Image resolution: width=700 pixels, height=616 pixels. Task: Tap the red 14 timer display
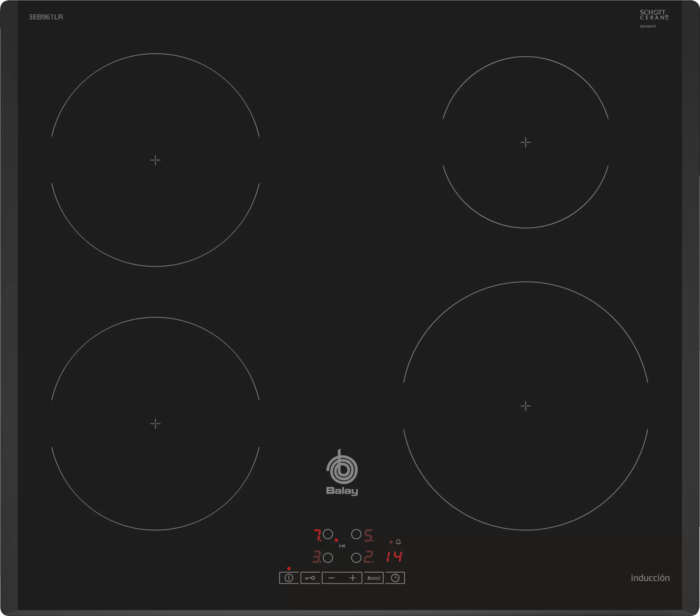click(394, 556)
